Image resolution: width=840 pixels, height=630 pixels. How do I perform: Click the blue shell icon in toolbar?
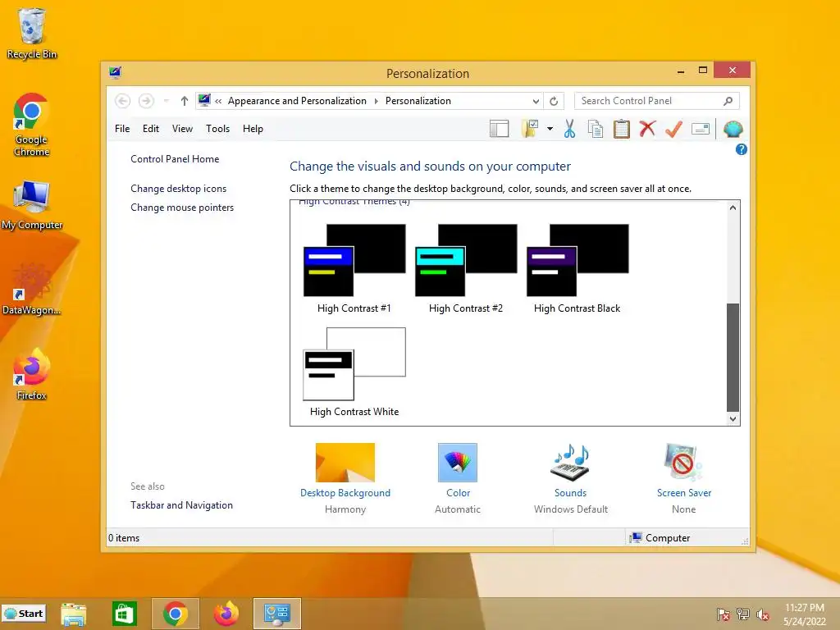pyautogui.click(x=733, y=129)
